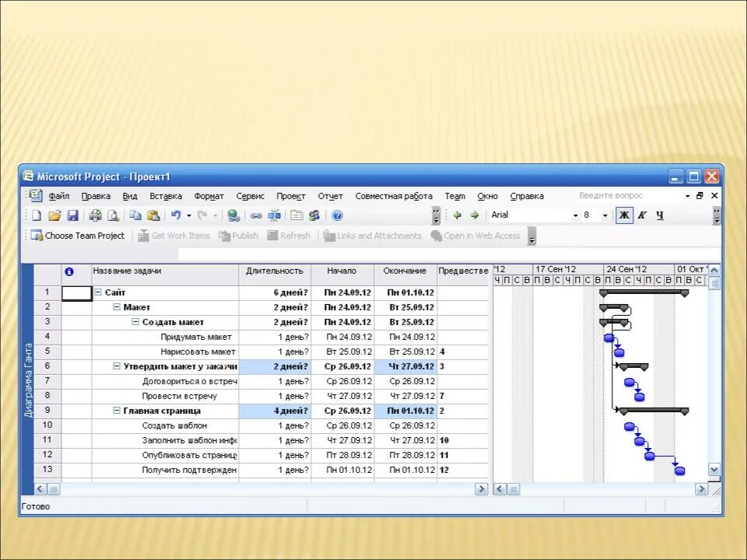Click the Indicators info column header
Viewport: 747px width, 560px height.
point(76,275)
